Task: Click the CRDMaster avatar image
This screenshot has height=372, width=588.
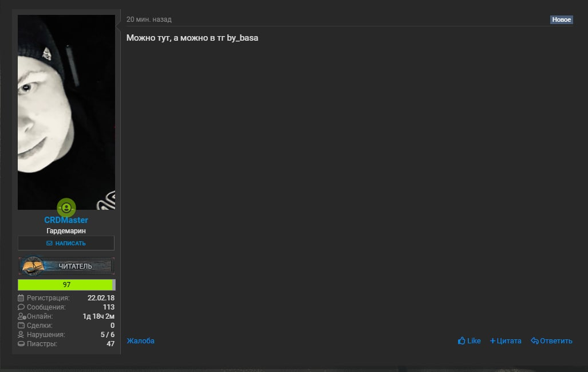Action: coord(66,112)
